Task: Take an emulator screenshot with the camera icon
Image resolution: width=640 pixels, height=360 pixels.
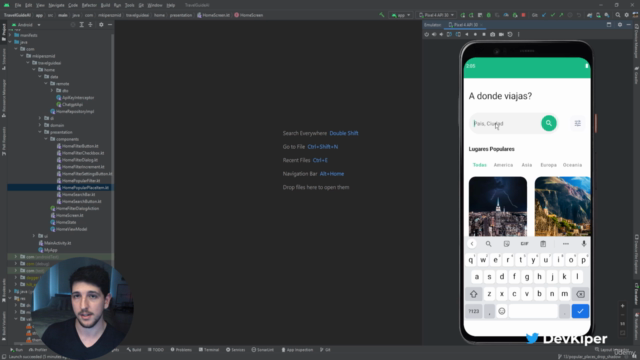Action: point(493,34)
